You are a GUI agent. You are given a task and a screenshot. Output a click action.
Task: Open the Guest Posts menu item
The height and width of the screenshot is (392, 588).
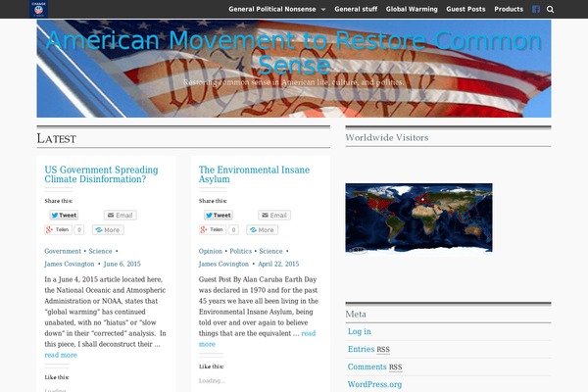[x=465, y=9]
